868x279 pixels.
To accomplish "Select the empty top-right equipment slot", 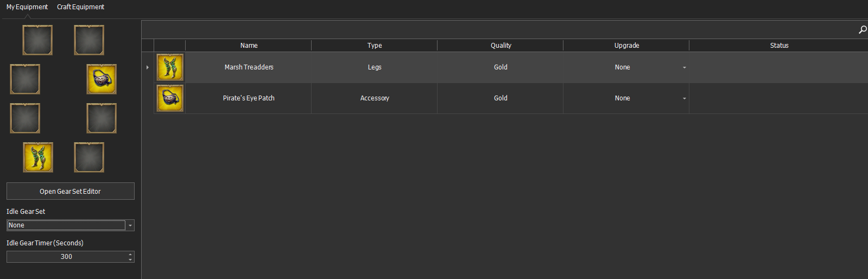I will point(89,40).
